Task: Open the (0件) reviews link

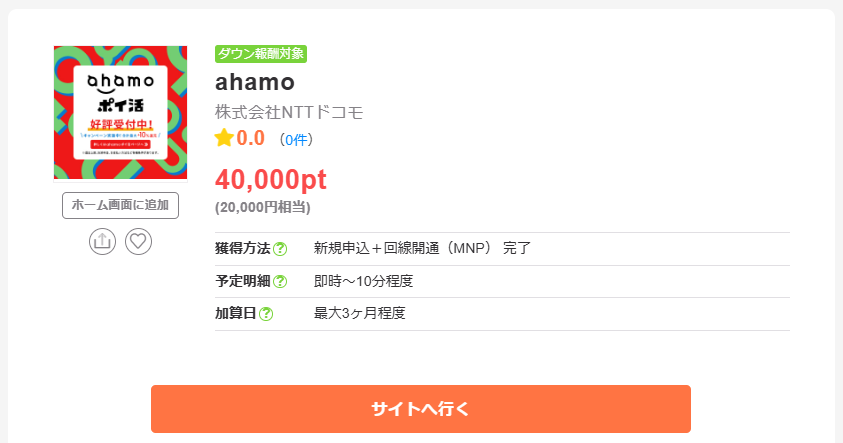Action: 296,140
